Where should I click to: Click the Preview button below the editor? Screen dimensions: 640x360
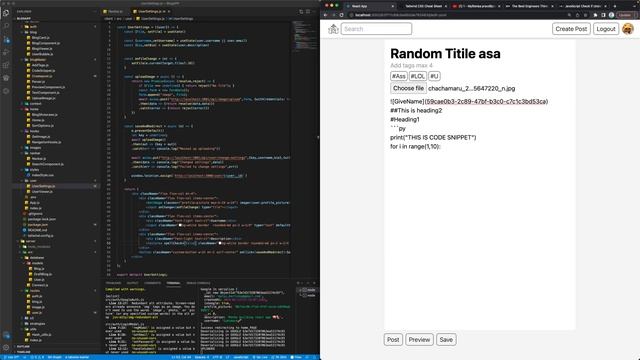[419, 340]
